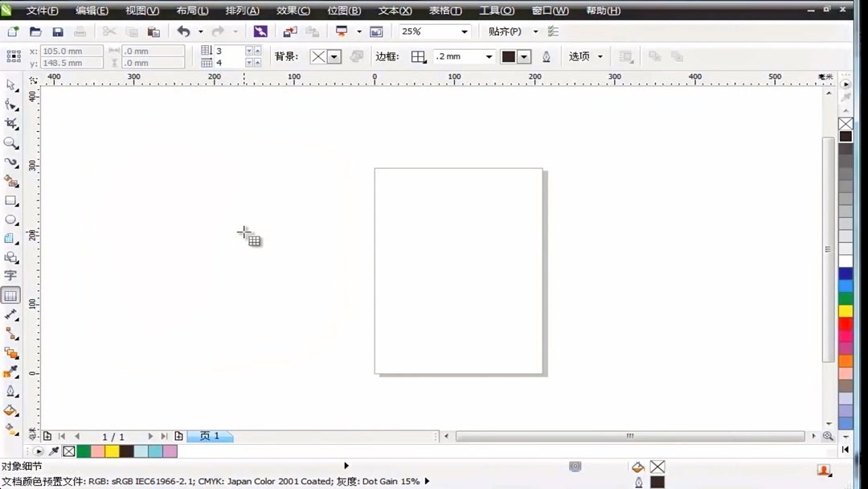Image resolution: width=868 pixels, height=489 pixels.
Task: Save the current document
Action: [x=57, y=31]
